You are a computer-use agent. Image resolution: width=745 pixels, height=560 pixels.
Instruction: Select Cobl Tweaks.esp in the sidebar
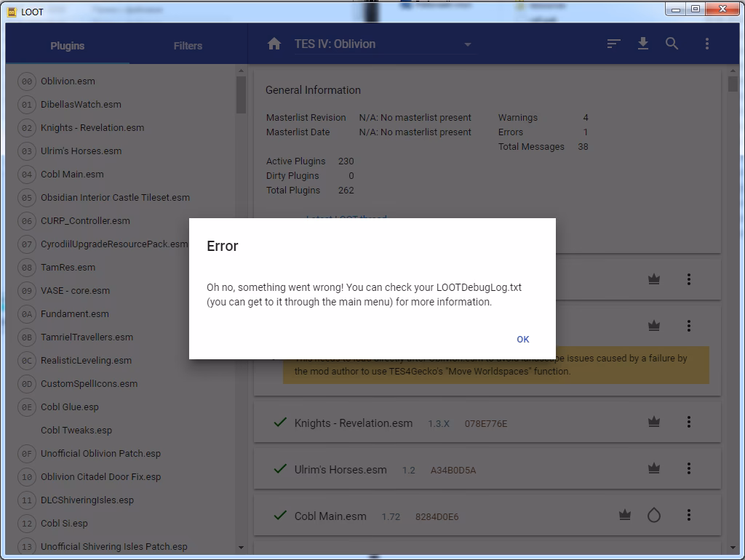tap(76, 431)
